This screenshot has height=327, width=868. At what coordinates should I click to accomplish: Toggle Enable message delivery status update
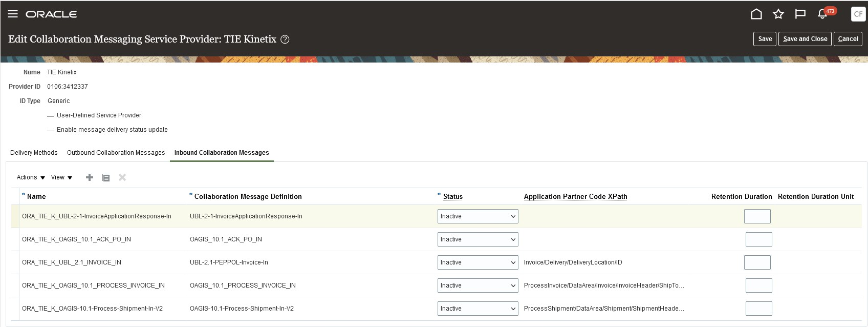coord(51,130)
